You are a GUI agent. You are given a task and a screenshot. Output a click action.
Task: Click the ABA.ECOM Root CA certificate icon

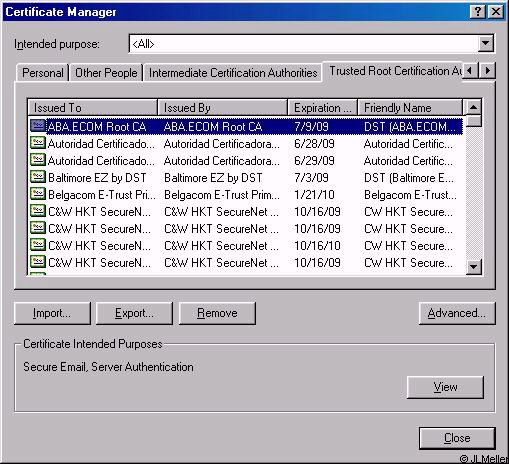pos(38,126)
